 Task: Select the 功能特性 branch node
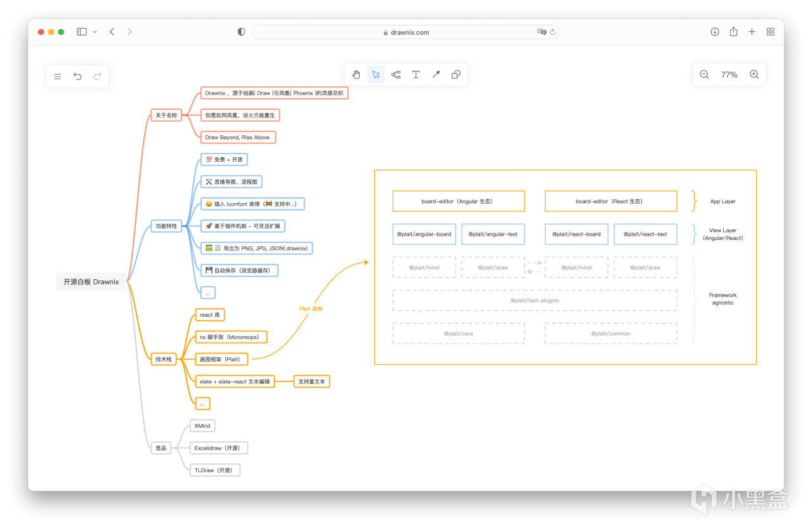(167, 226)
